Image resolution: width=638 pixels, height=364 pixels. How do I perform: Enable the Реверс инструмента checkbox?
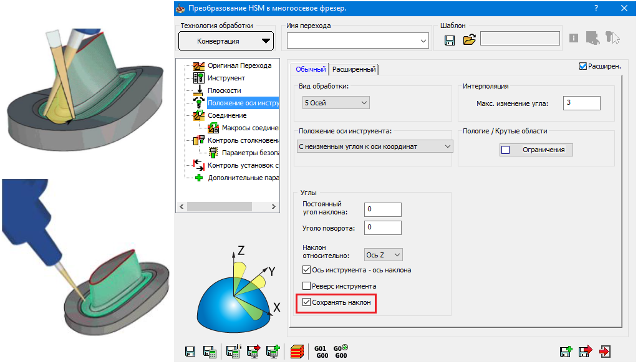[x=306, y=286]
